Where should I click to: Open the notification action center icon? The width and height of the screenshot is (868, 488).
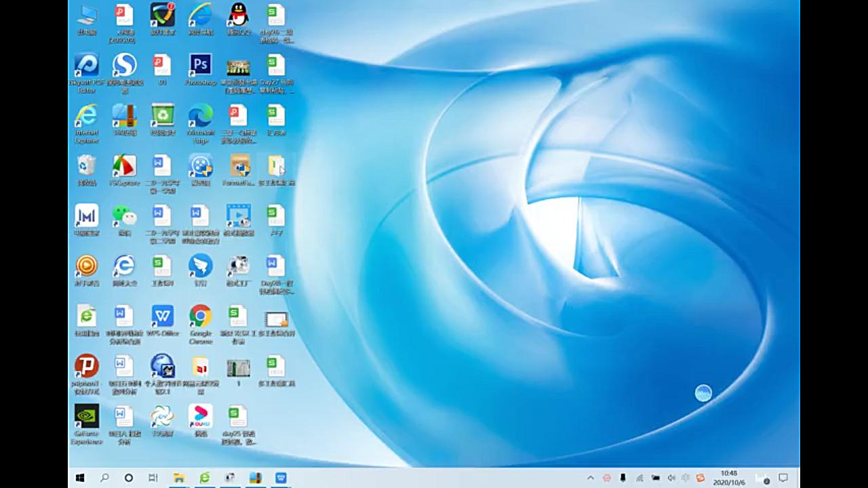[783, 478]
